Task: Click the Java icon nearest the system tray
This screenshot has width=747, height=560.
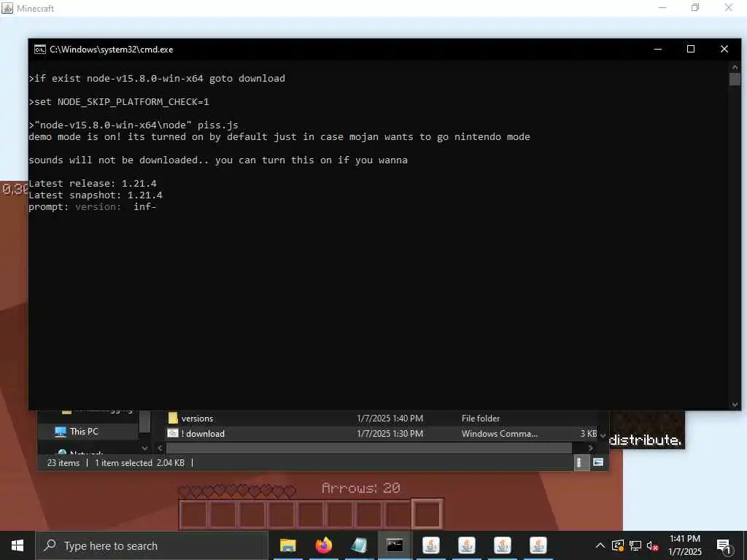Action: 538,545
